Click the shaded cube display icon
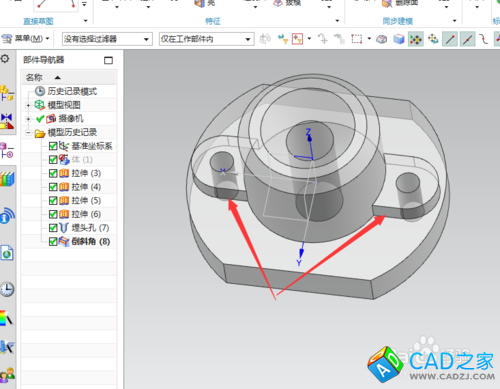The height and width of the screenshot is (389, 500). tap(399, 39)
